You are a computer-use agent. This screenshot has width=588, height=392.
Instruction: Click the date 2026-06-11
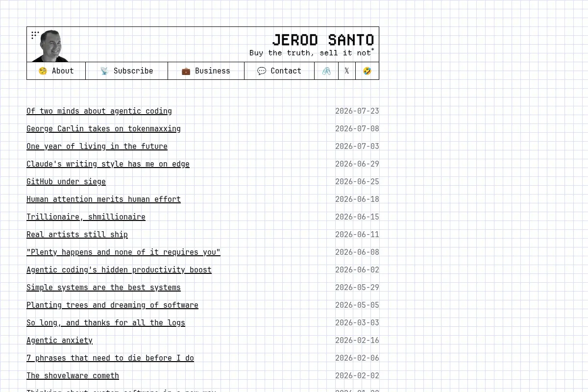click(x=357, y=235)
